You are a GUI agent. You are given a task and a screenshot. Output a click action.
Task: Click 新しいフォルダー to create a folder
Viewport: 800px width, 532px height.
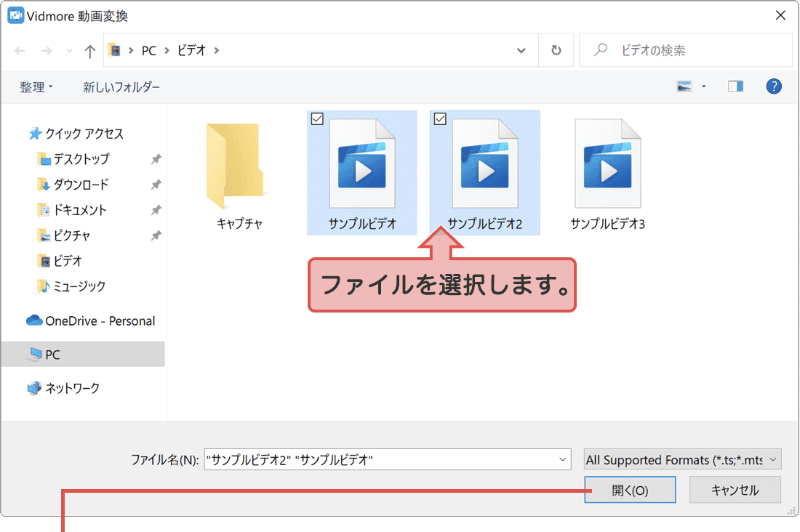tap(121, 86)
